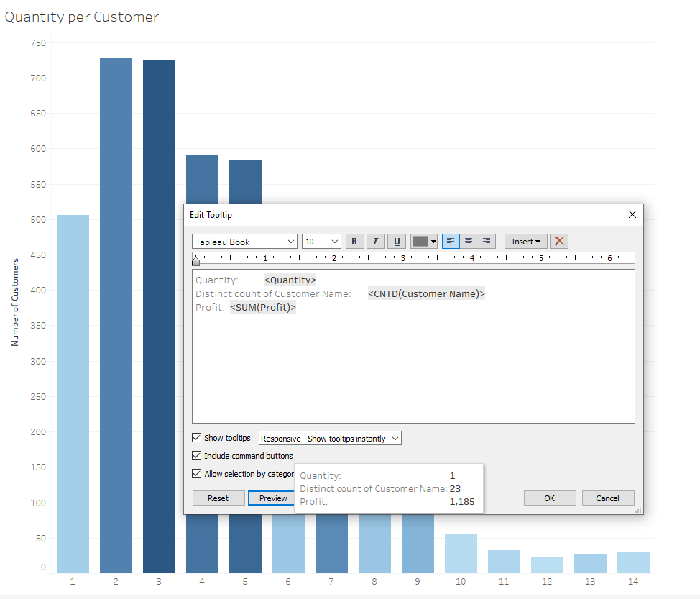Open the Insert field dropdown

[525, 241]
